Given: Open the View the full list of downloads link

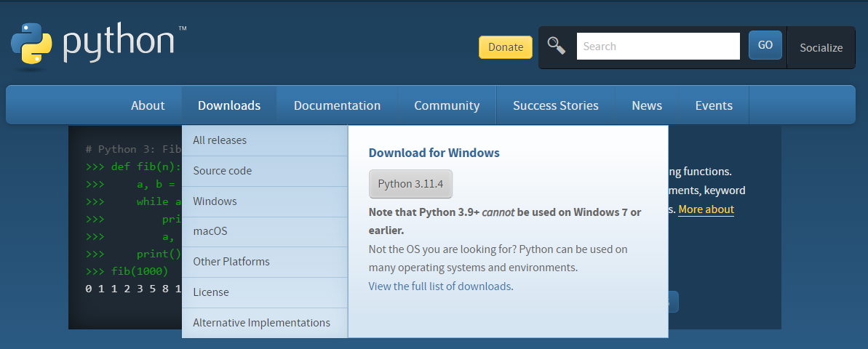Looking at the screenshot, I should point(440,286).
